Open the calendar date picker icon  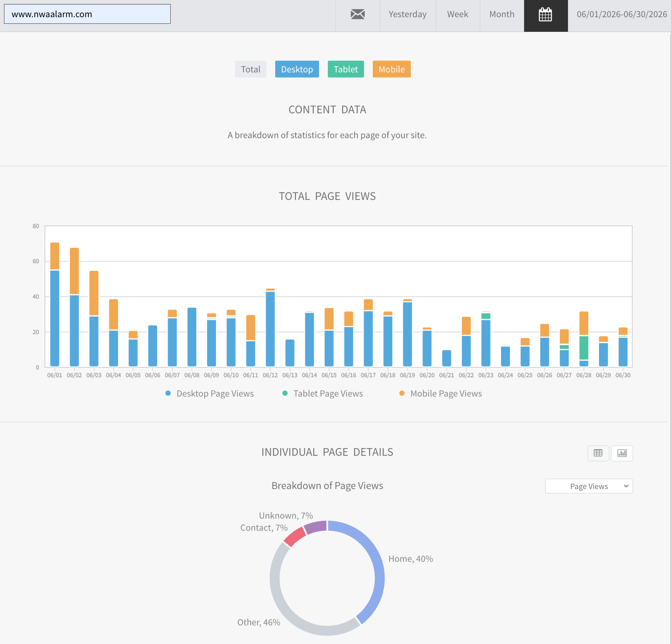546,15
